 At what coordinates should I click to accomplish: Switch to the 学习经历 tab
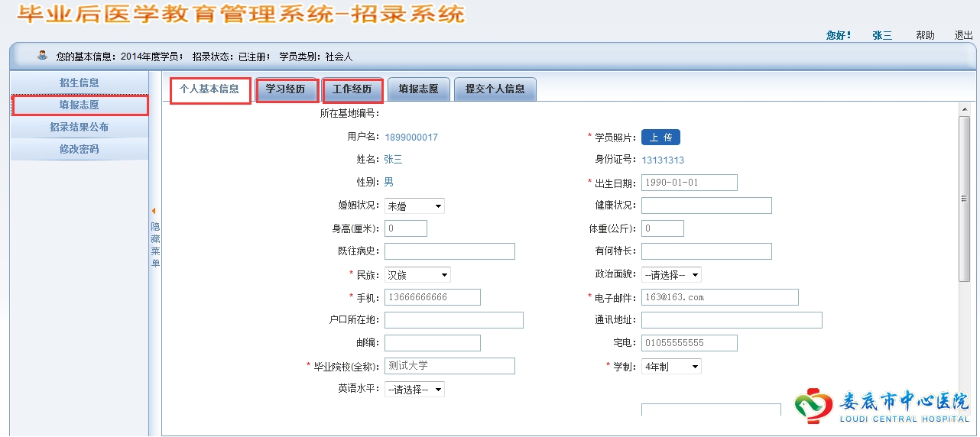285,89
